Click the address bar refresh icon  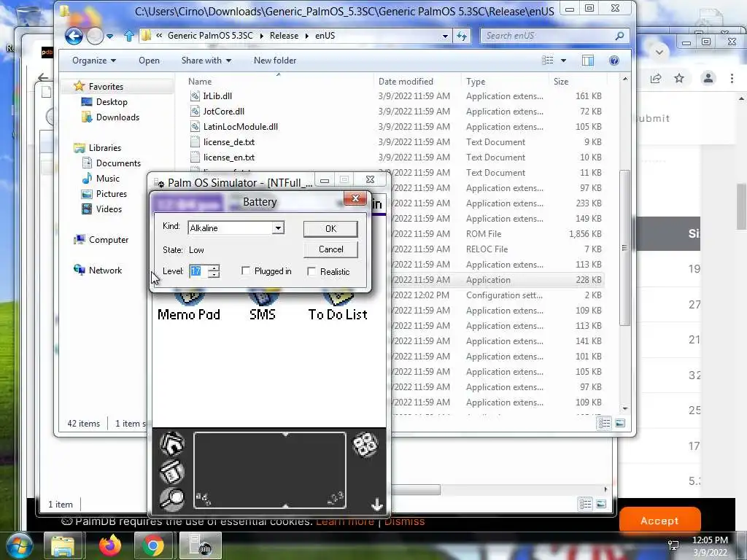(462, 36)
